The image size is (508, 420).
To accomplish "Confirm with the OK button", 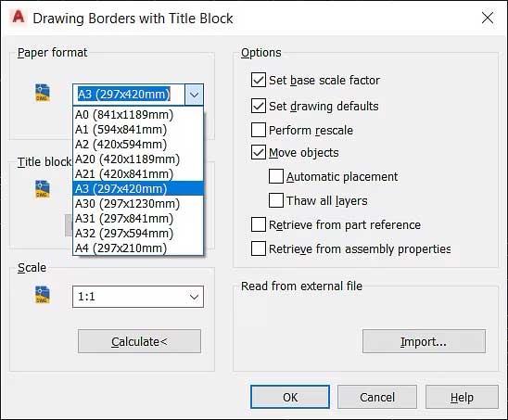I will click(x=290, y=397).
